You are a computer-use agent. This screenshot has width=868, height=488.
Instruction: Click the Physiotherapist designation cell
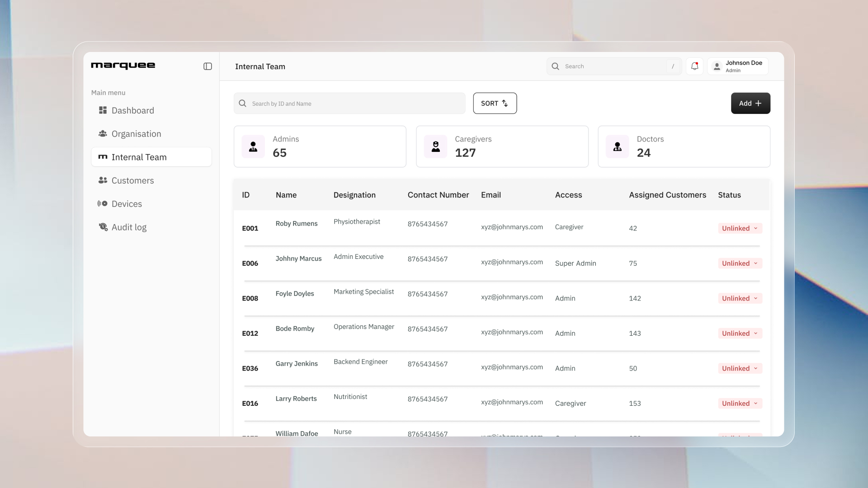tap(357, 221)
